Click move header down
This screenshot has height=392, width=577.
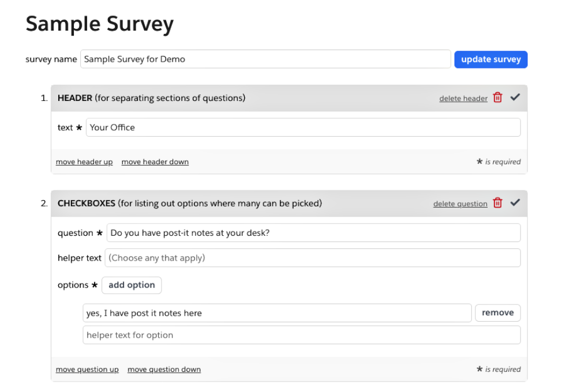tap(155, 161)
